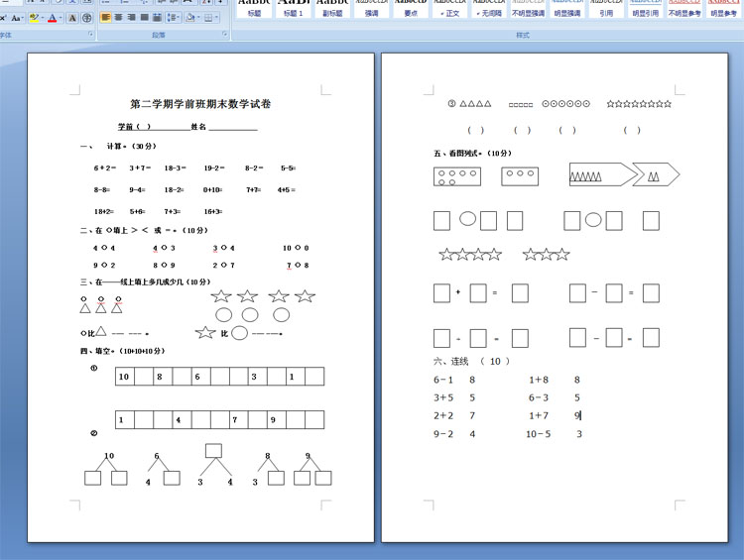The width and height of the screenshot is (744, 560).
Task: Click the cell containing 10 in the first number table
Action: point(125,377)
